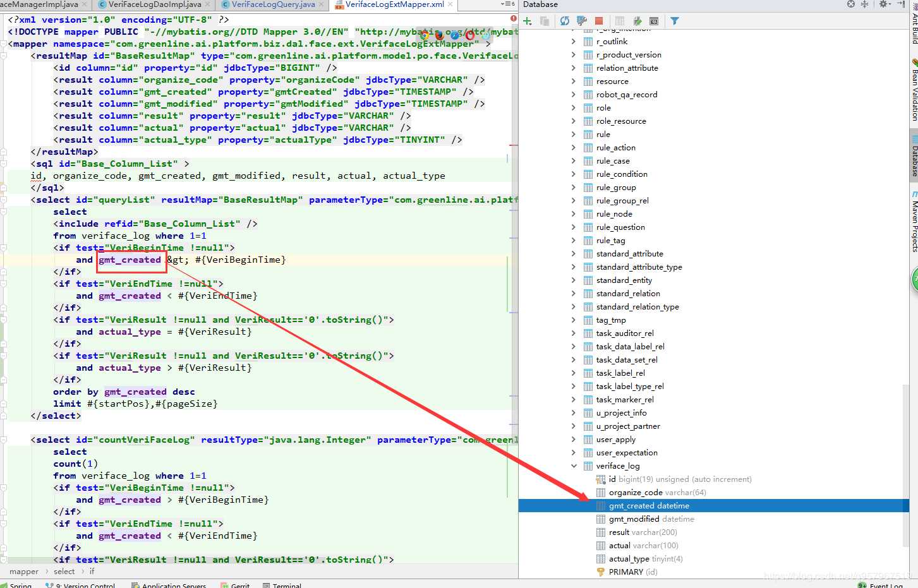Switch to VeriFaceLogQuery.java tab
The image size is (918, 588).
coord(274,4)
